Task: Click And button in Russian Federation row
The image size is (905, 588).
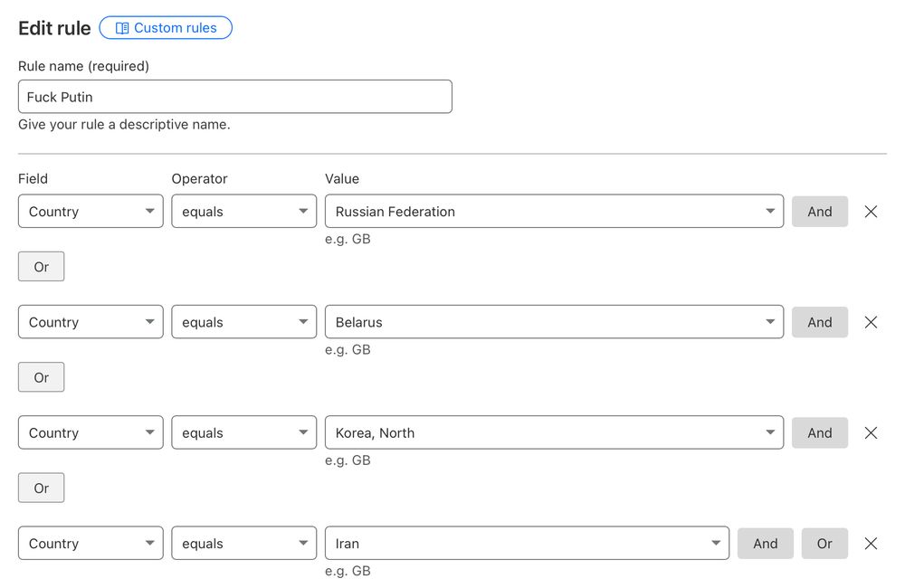Action: (x=820, y=211)
